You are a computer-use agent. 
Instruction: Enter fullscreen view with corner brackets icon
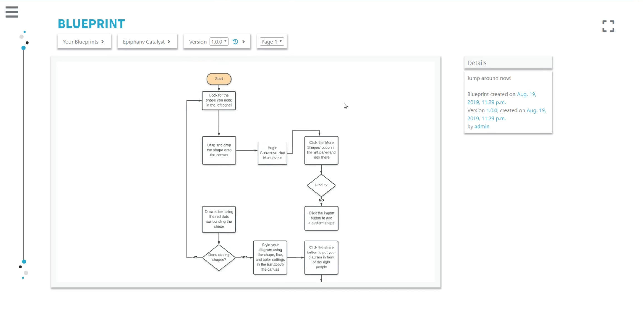pyautogui.click(x=608, y=26)
